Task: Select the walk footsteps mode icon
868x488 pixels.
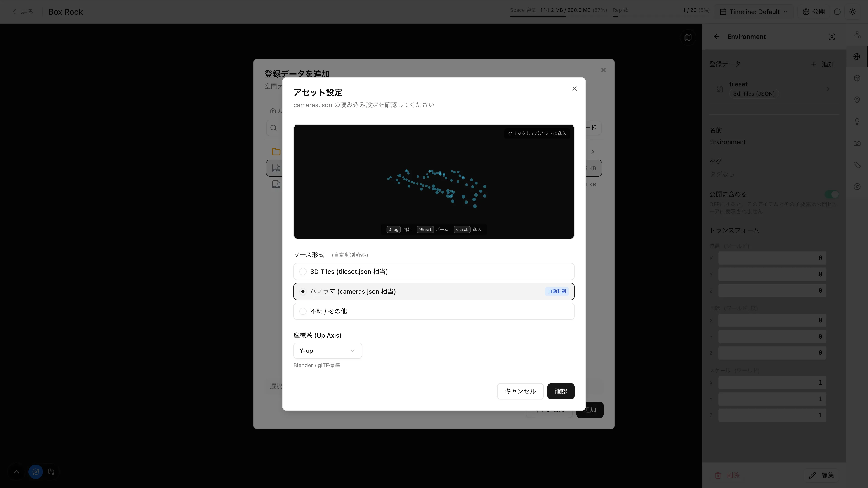Action: [x=51, y=472]
